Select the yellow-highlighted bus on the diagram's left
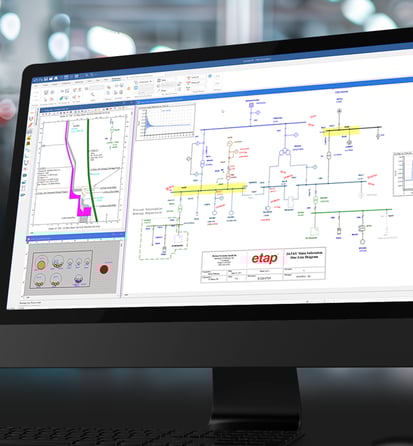Image resolution: width=413 pixels, height=446 pixels. pyautogui.click(x=209, y=188)
